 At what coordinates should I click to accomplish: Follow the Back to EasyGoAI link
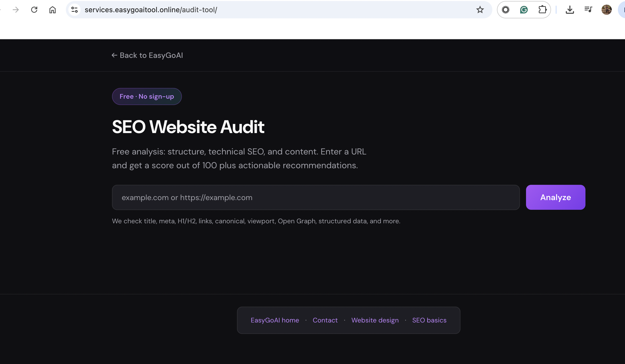(147, 55)
